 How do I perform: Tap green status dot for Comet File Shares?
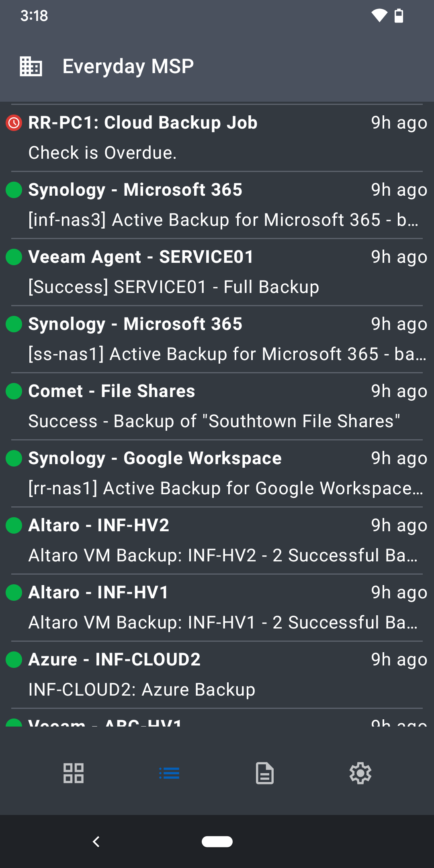(14, 391)
